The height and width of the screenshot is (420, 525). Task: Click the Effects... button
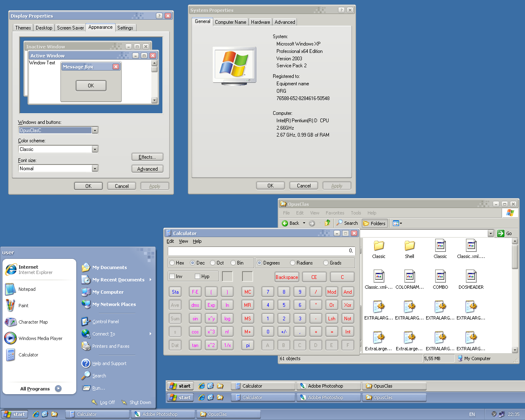(x=147, y=157)
